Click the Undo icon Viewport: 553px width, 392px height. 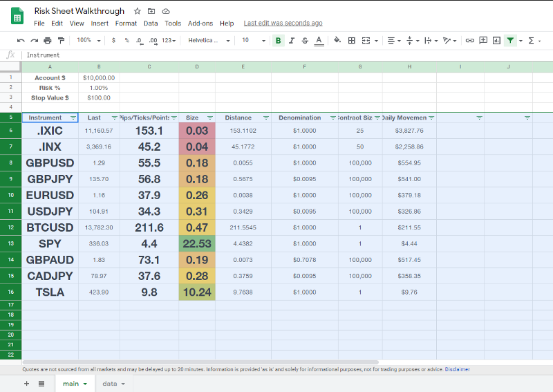(21, 41)
